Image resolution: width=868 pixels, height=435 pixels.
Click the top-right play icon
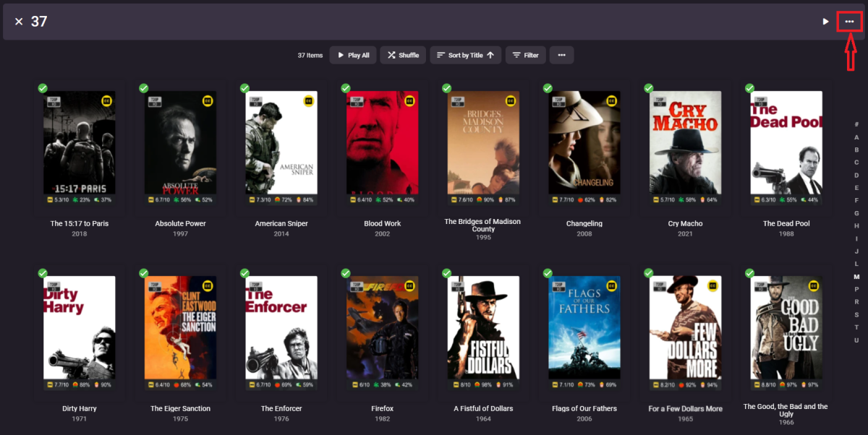(826, 22)
